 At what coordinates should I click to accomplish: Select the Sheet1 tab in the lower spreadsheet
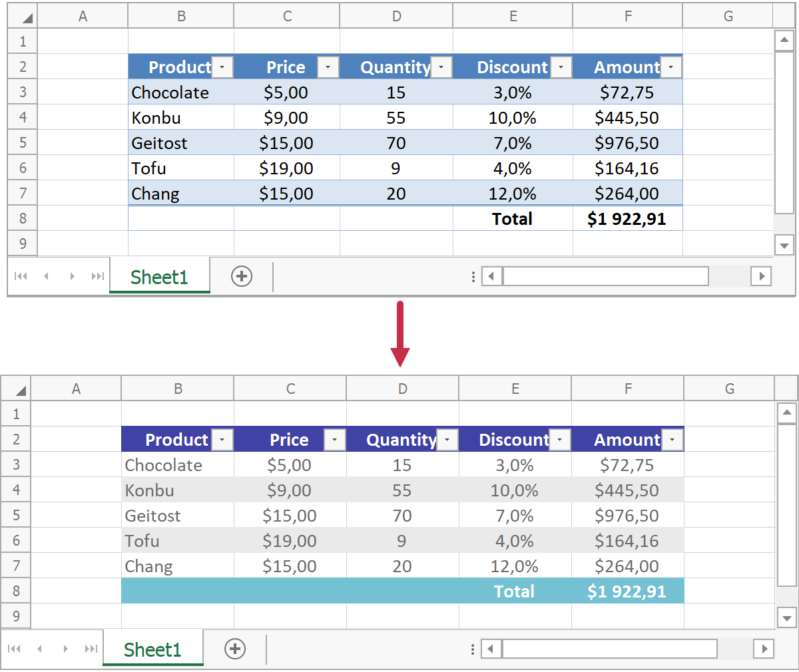pyautogui.click(x=152, y=649)
